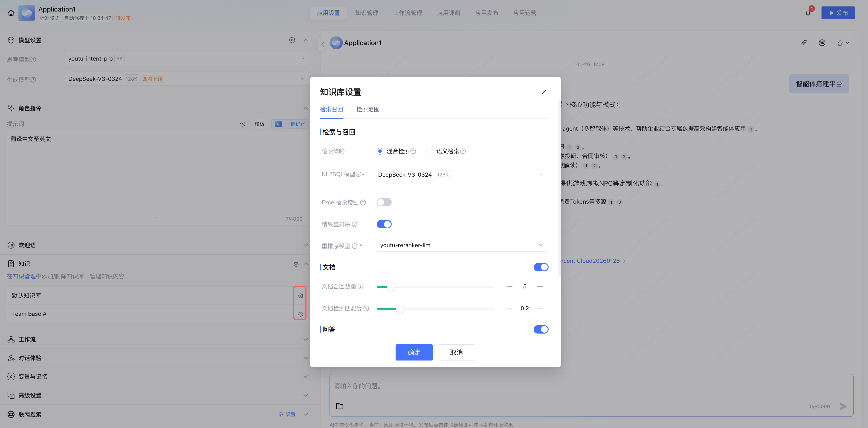Open model settings gear icon
The height and width of the screenshot is (428, 868).
[292, 40]
